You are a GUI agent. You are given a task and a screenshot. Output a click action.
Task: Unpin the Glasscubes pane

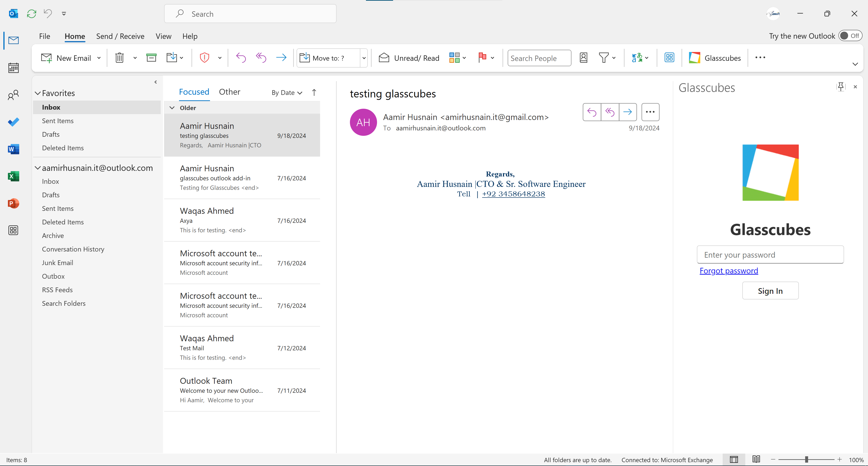(841, 87)
